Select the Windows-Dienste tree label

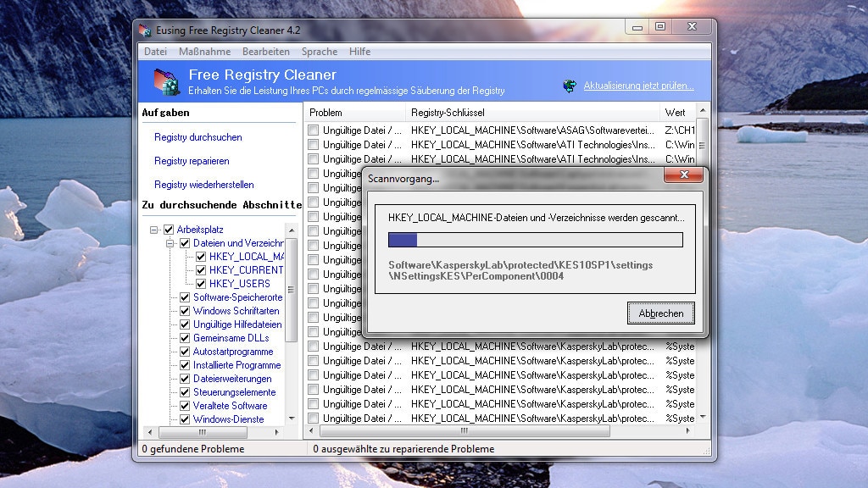[228, 419]
